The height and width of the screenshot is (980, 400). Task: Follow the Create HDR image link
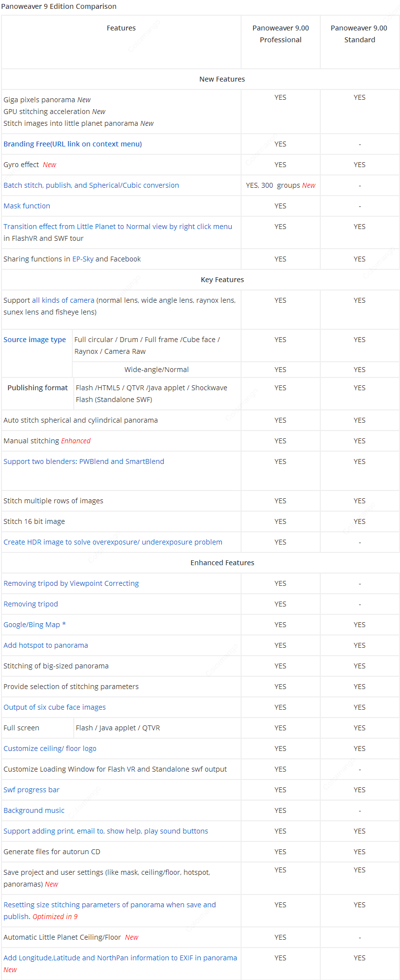[113, 542]
